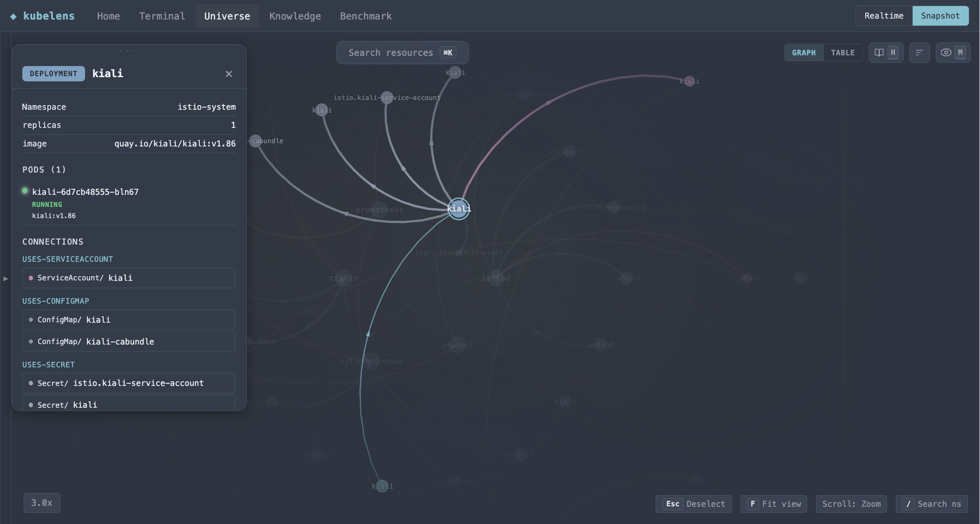Switch to TABLE view
This screenshot has height=524, width=980.
pyautogui.click(x=843, y=53)
